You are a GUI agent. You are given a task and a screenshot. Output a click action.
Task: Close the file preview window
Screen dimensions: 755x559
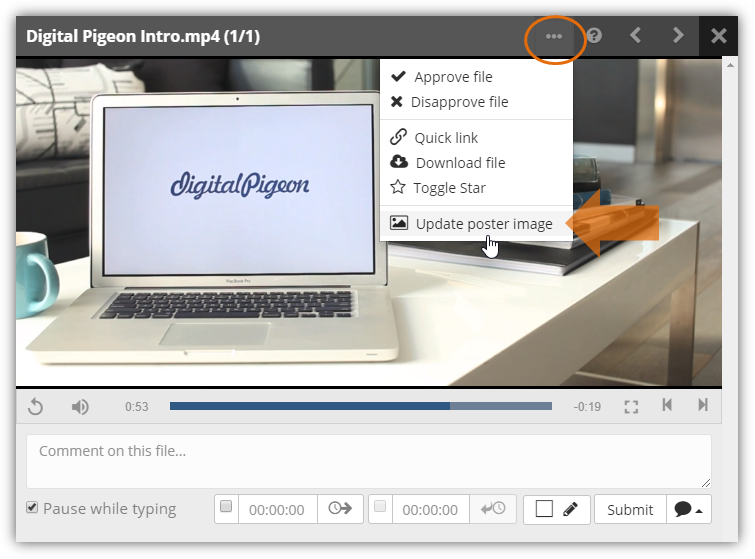[x=718, y=36]
